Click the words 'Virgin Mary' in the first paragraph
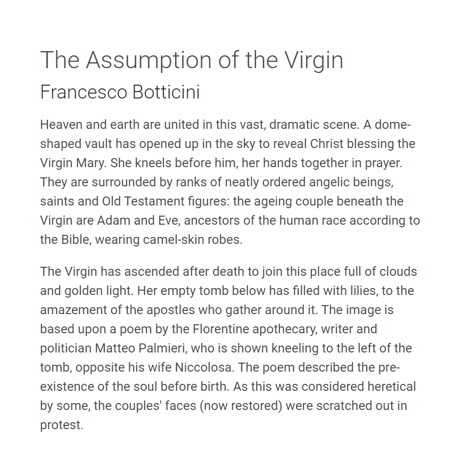This screenshot has height=476, width=470. click(73, 163)
